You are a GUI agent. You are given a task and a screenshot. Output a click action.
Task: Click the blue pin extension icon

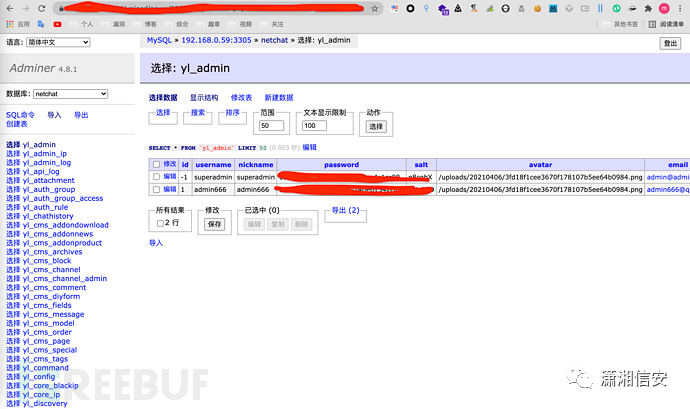426,8
